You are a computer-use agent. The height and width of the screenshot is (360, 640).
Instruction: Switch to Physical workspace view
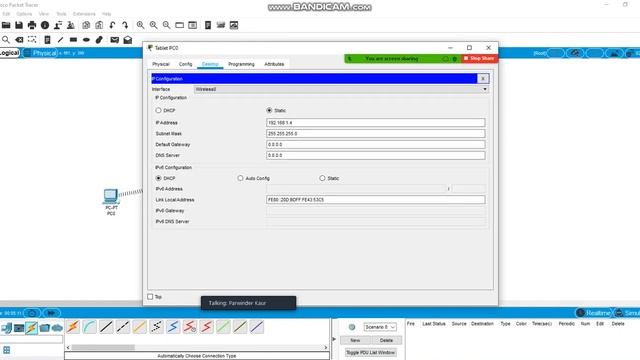pos(40,53)
